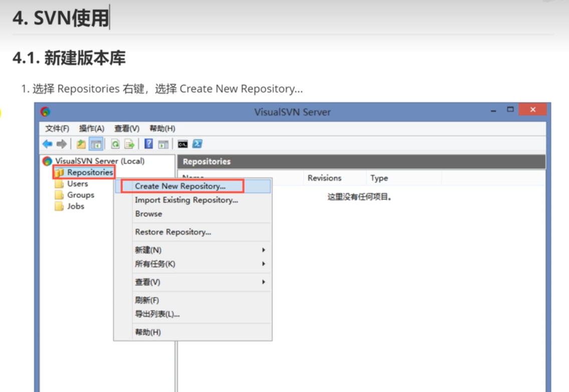
Task: Click the Up one level folder icon
Action: (x=81, y=144)
